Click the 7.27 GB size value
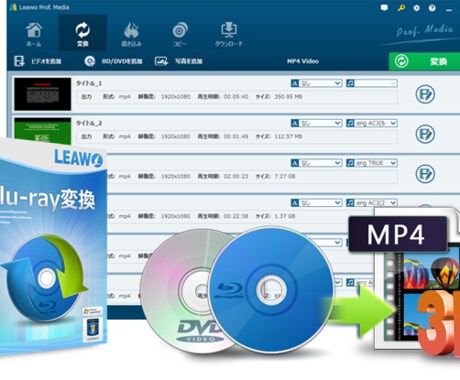 point(285,176)
